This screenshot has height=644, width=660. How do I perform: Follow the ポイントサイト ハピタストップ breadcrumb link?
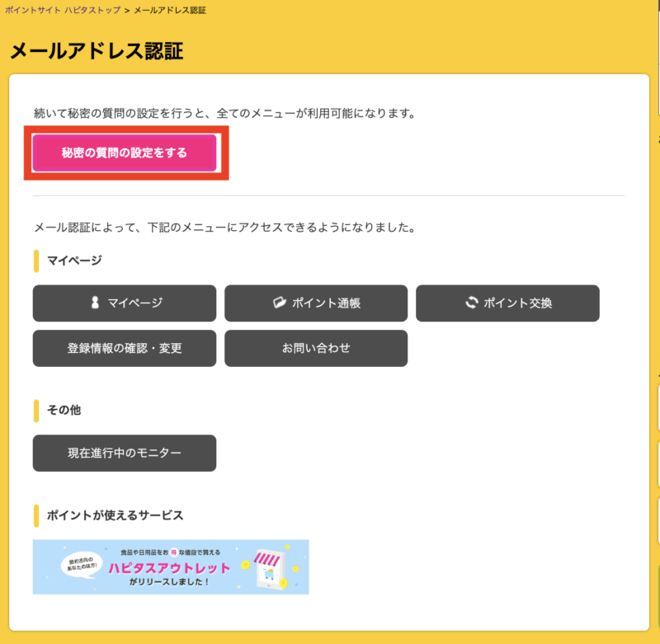[x=63, y=10]
